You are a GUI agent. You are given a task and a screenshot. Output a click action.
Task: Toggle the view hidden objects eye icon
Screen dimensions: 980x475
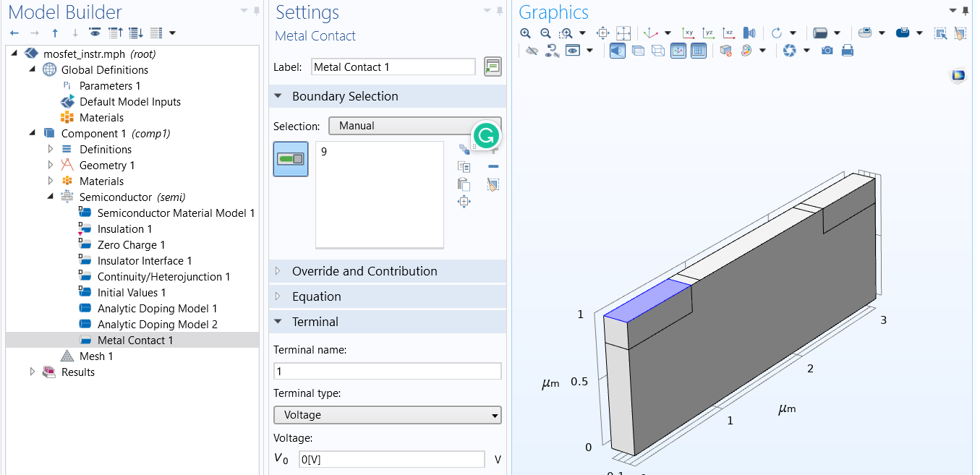tap(573, 51)
